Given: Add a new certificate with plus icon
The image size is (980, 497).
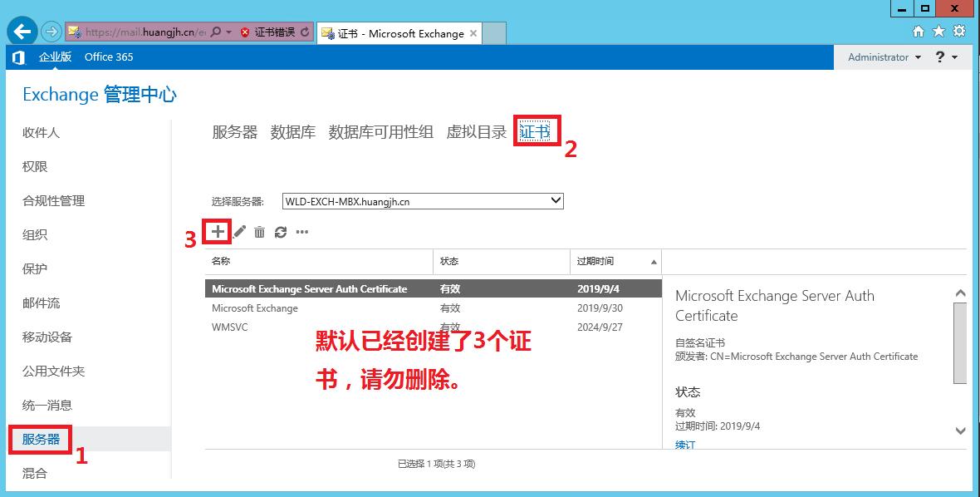Looking at the screenshot, I should point(218,232).
